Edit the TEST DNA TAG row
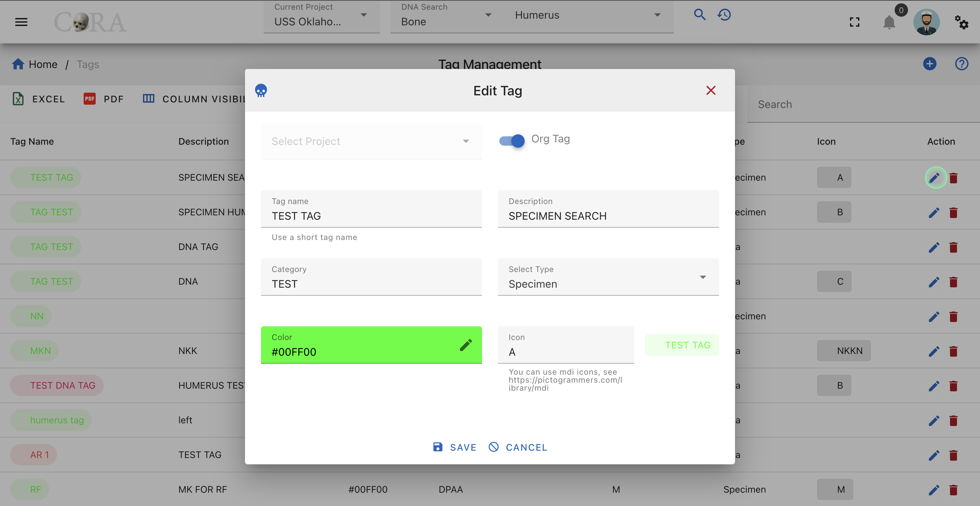Screen dimensions: 980x506 934,385
